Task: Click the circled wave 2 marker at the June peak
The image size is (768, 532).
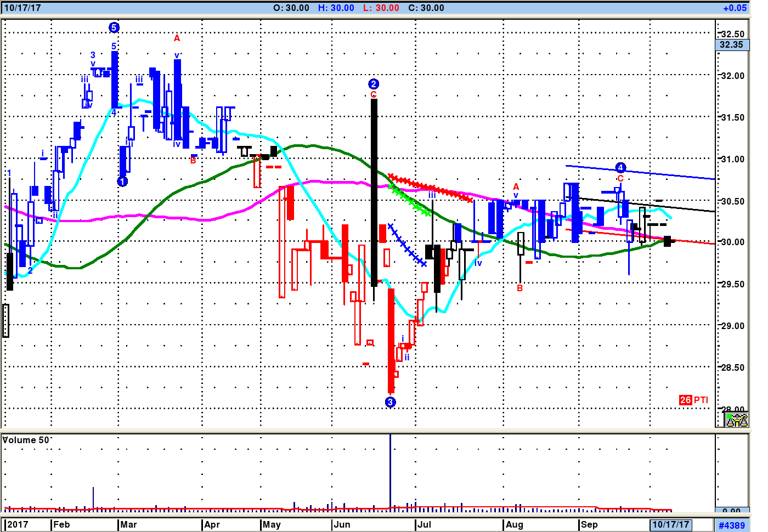Action: coord(374,84)
